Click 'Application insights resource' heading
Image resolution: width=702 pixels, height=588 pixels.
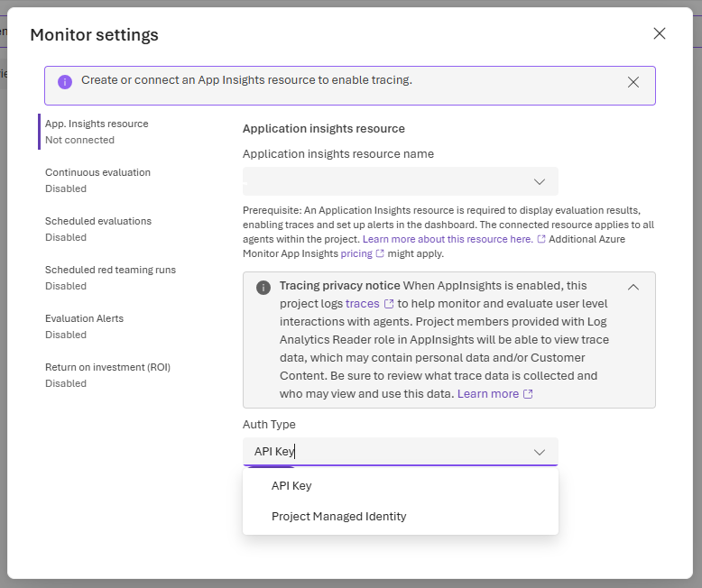pos(324,129)
